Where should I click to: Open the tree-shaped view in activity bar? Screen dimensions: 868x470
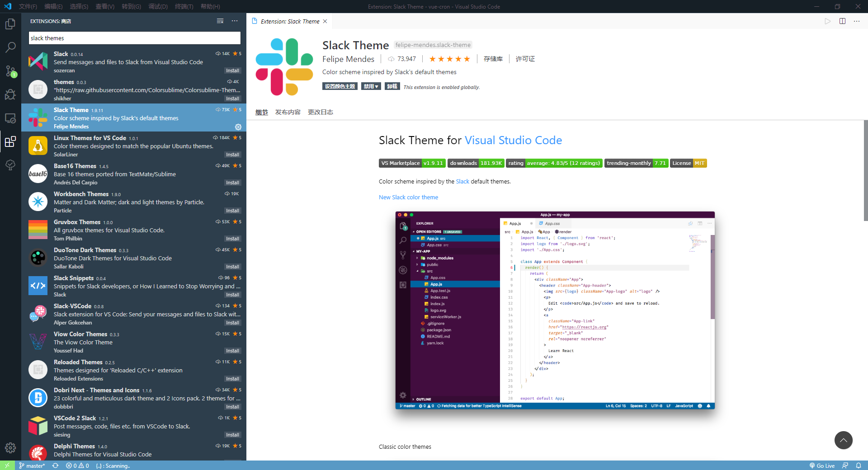coord(10,165)
